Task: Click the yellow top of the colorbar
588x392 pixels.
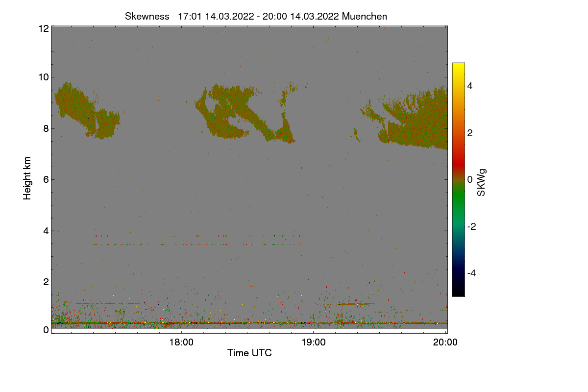Action: 458,68
